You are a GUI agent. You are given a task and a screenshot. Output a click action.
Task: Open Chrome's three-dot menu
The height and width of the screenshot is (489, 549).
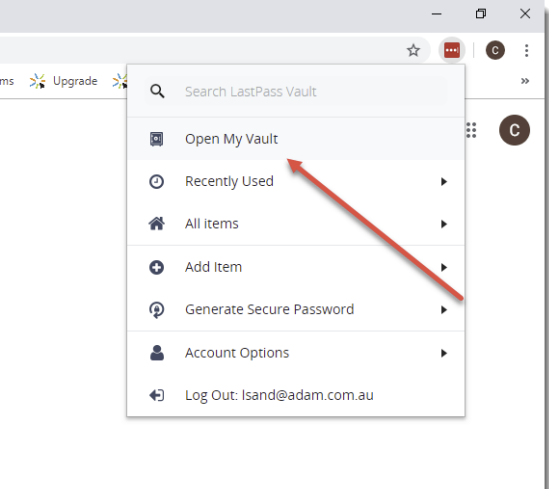click(526, 50)
